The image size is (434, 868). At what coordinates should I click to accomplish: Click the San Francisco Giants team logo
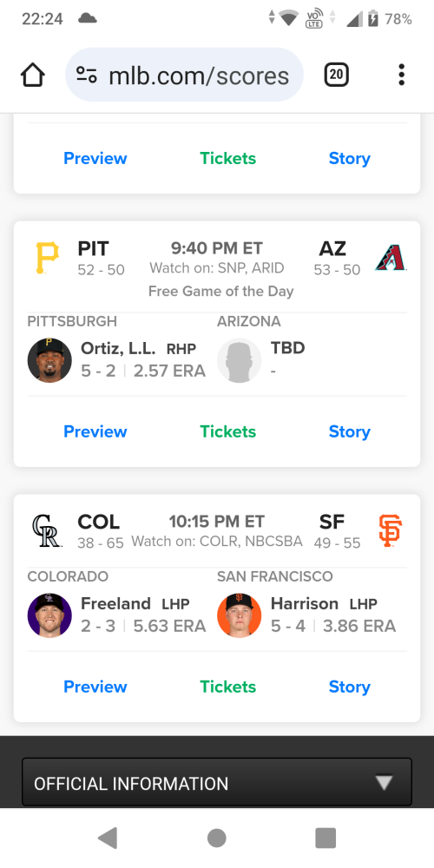[391, 531]
